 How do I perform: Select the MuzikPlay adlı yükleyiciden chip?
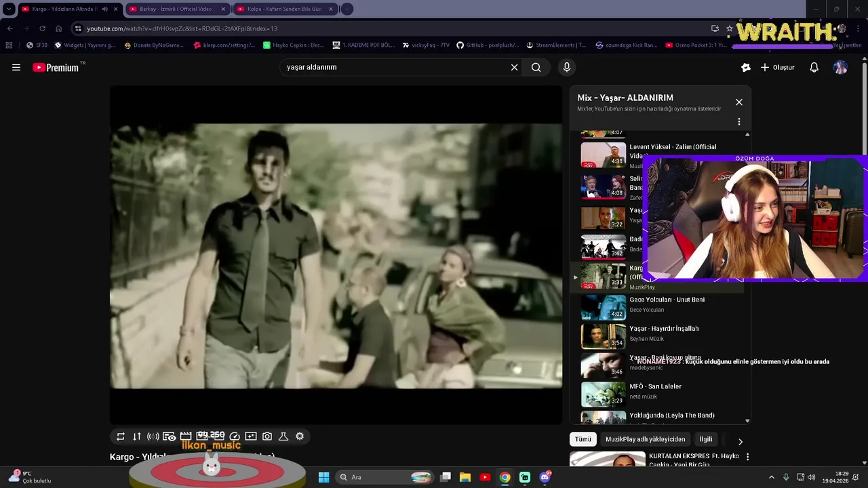646,439
